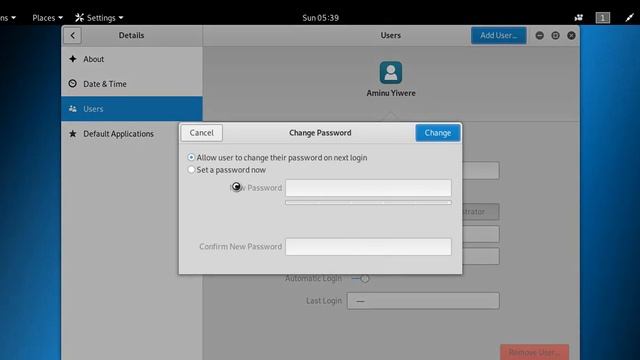Viewport: 640px width, 360px height.
Task: Close the Settings window
Action: click(x=571, y=36)
